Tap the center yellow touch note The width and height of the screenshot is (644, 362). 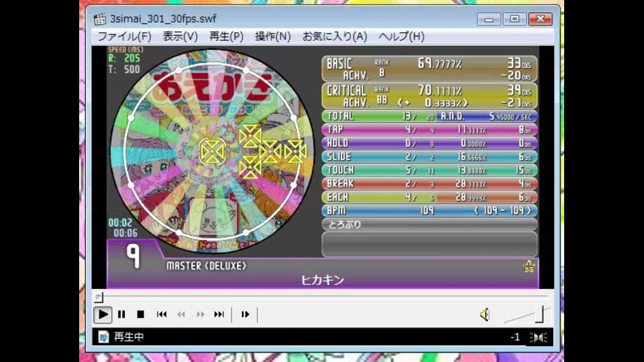click(212, 152)
